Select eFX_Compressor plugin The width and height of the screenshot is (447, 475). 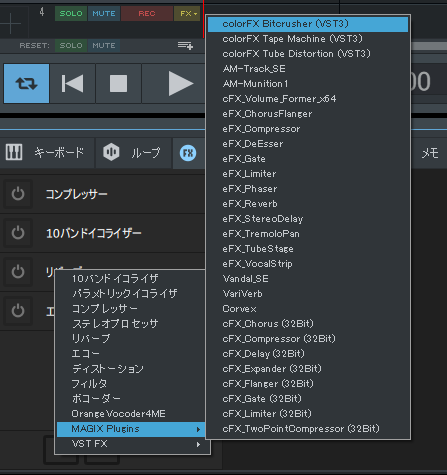click(308, 129)
